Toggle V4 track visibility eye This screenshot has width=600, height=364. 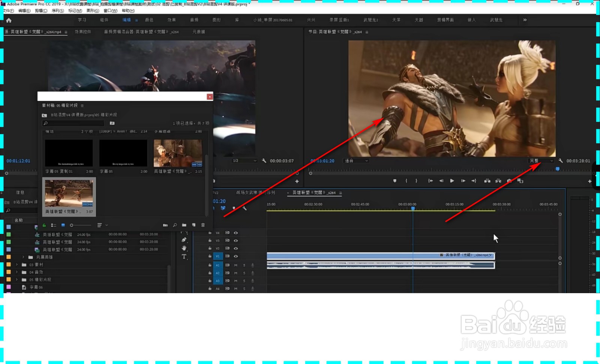[x=236, y=233]
